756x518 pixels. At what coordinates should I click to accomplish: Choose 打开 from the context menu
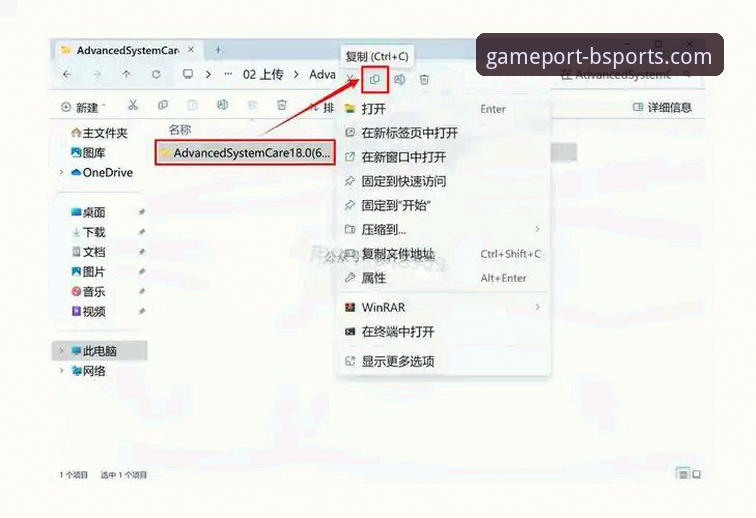[444, 109]
